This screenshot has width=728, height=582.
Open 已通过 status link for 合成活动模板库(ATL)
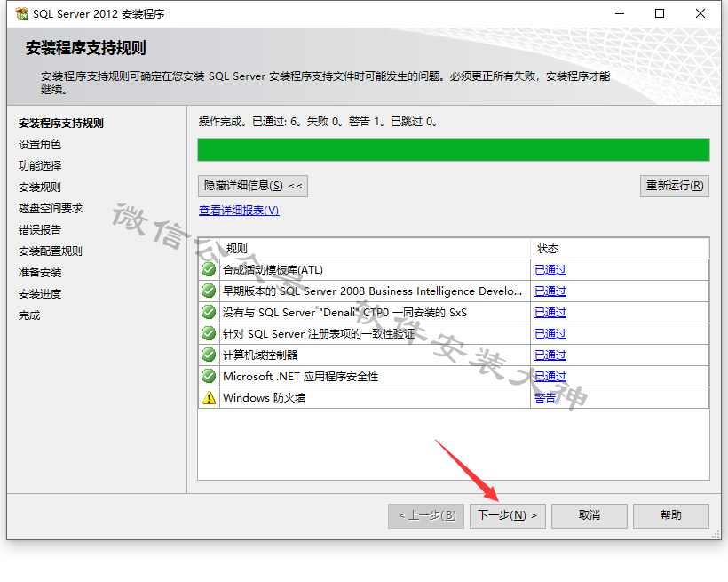coord(550,269)
